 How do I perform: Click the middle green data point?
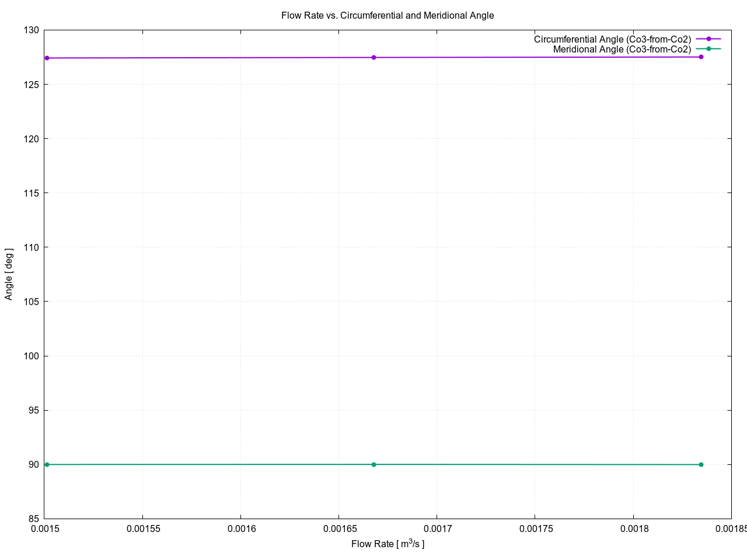point(373,464)
